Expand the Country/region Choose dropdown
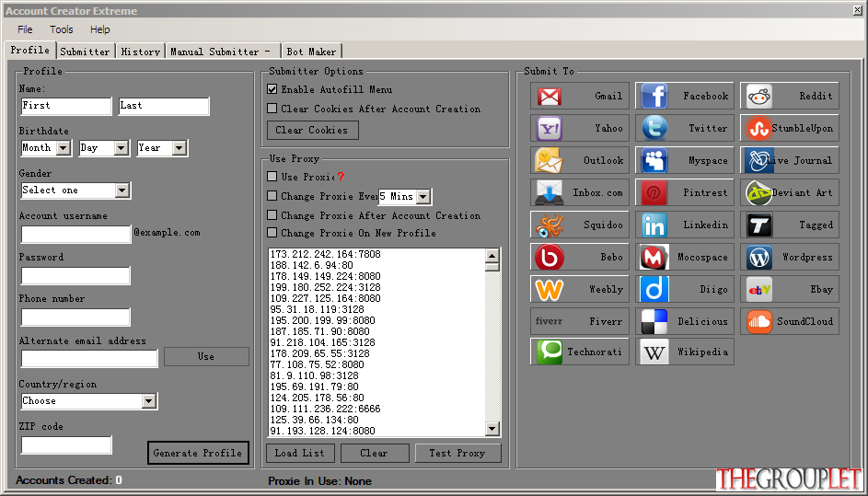The height and width of the screenshot is (496, 868). [x=148, y=401]
